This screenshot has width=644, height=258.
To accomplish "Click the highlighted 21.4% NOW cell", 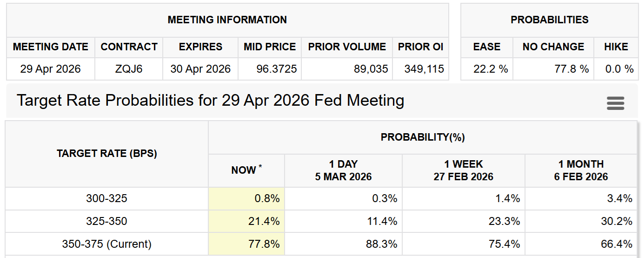I will (x=246, y=221).
